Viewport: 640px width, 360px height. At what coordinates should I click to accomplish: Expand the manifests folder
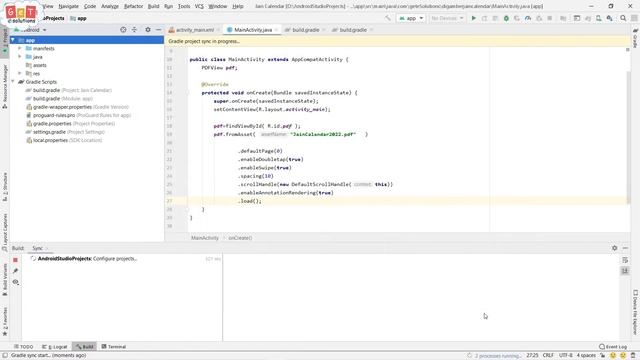point(20,48)
